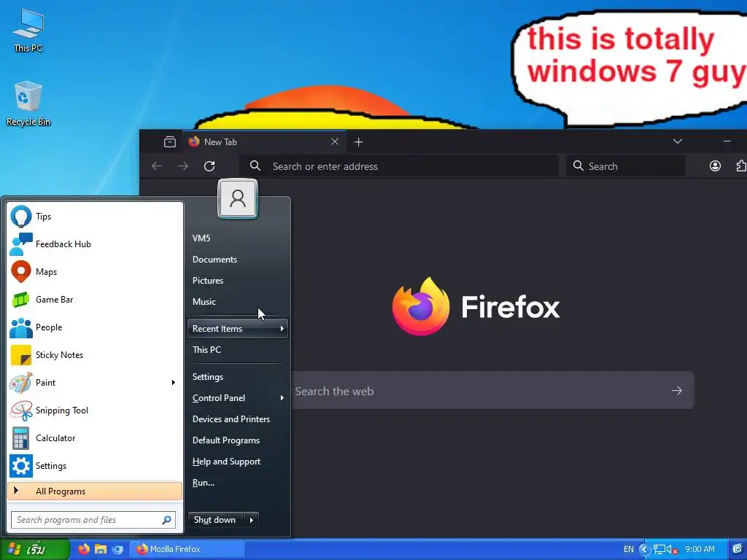Open Firefox extensions puzzle icon

[741, 166]
